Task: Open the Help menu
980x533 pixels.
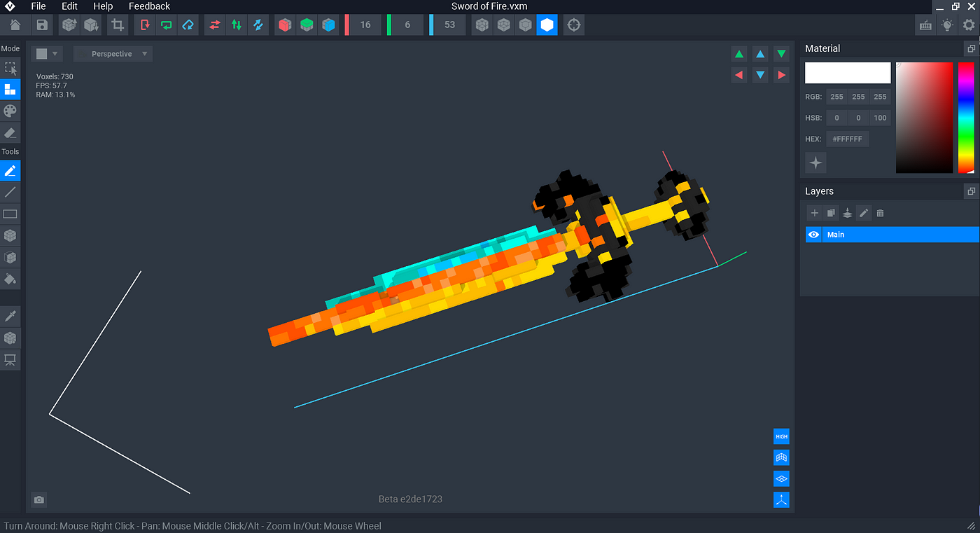Action: tap(103, 6)
